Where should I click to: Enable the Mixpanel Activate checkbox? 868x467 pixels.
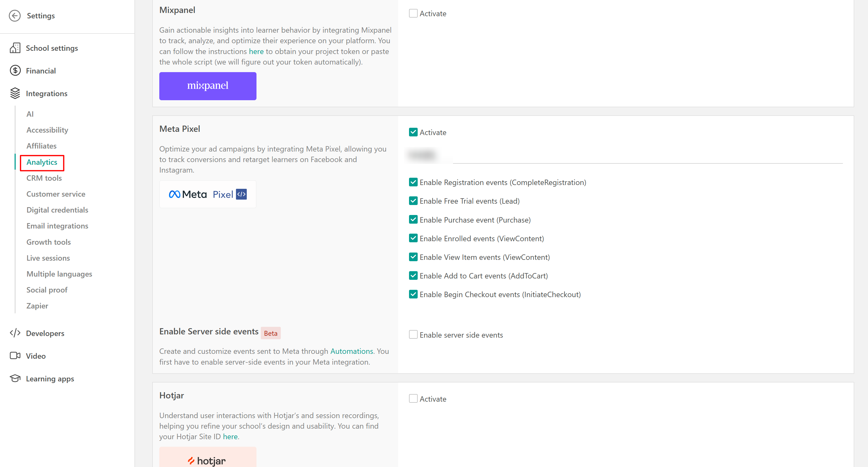click(413, 14)
